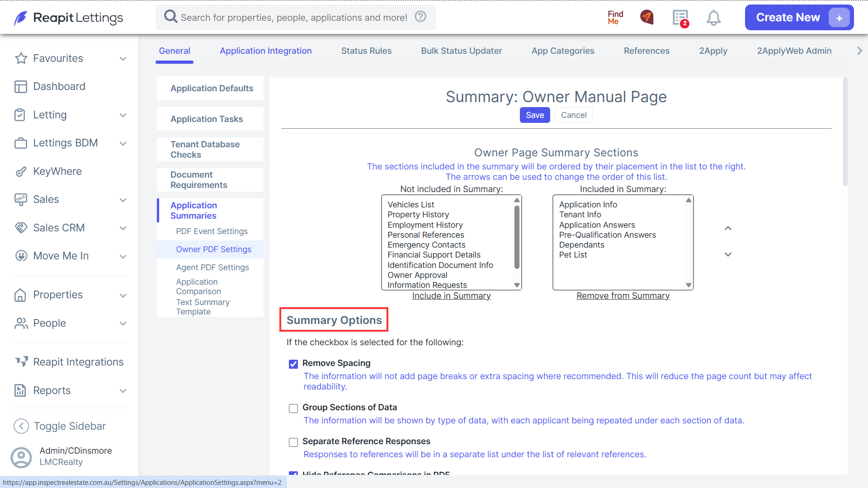Viewport: 868px width, 488px height.
Task: Open the red rocket icon
Action: (647, 17)
